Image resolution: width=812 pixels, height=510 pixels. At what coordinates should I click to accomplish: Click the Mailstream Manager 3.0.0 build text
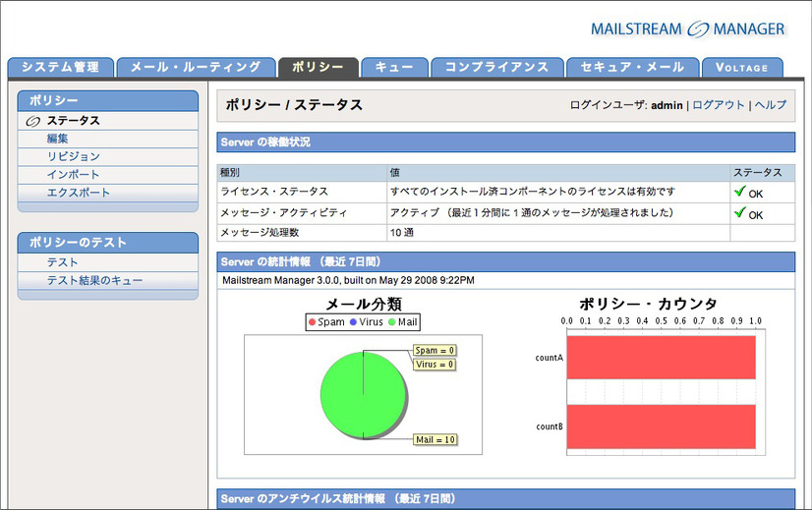(349, 281)
